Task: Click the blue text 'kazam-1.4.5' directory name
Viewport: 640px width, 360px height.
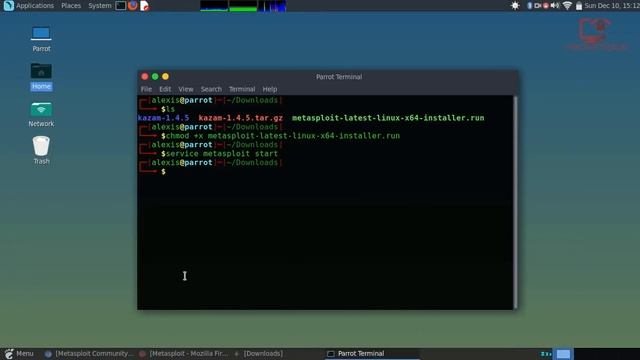Action: [x=163, y=118]
